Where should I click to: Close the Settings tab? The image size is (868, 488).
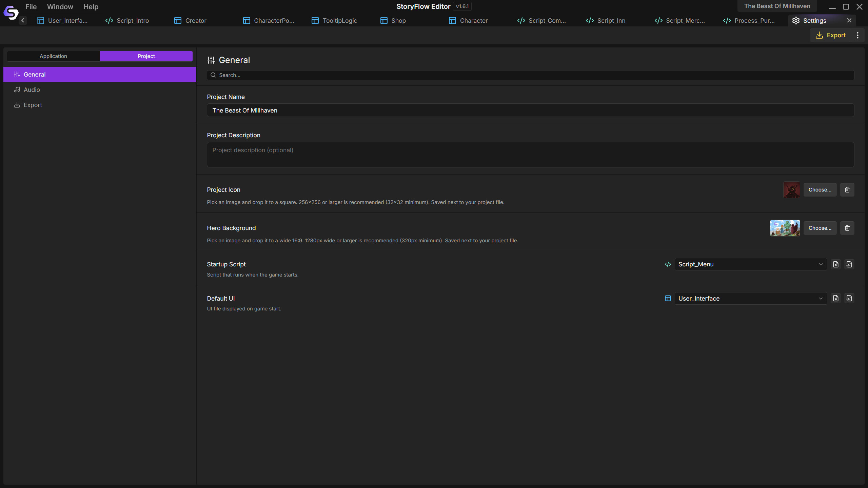[849, 20]
